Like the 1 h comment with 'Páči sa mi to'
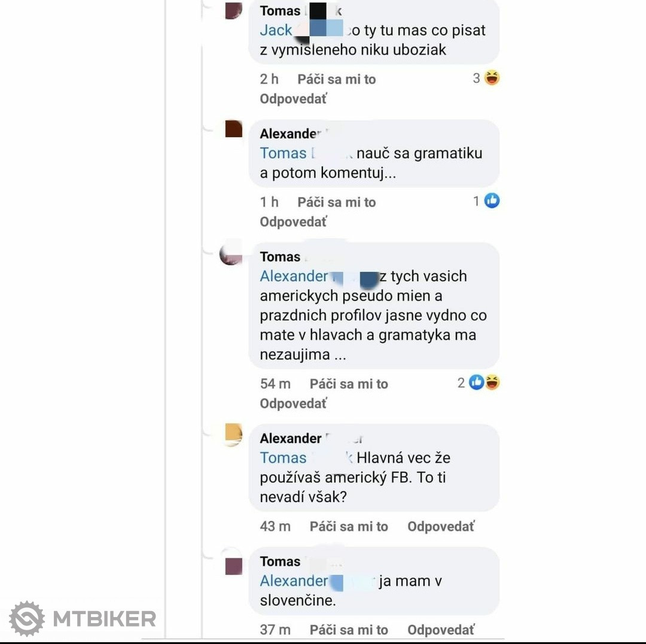Viewport: 646px width, 644px height. tap(337, 202)
